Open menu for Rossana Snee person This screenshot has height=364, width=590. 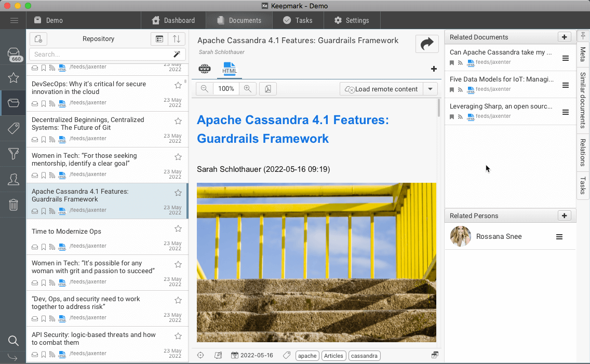(559, 237)
